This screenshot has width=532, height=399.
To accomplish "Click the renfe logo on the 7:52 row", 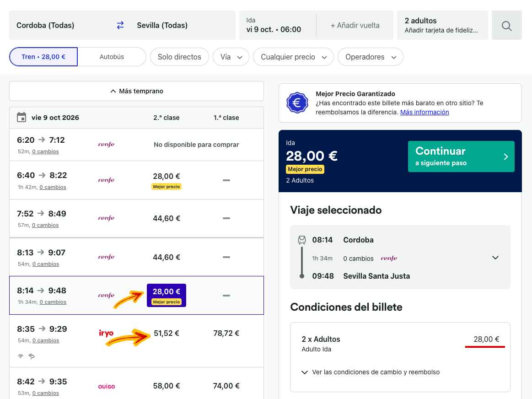I will (x=106, y=218).
